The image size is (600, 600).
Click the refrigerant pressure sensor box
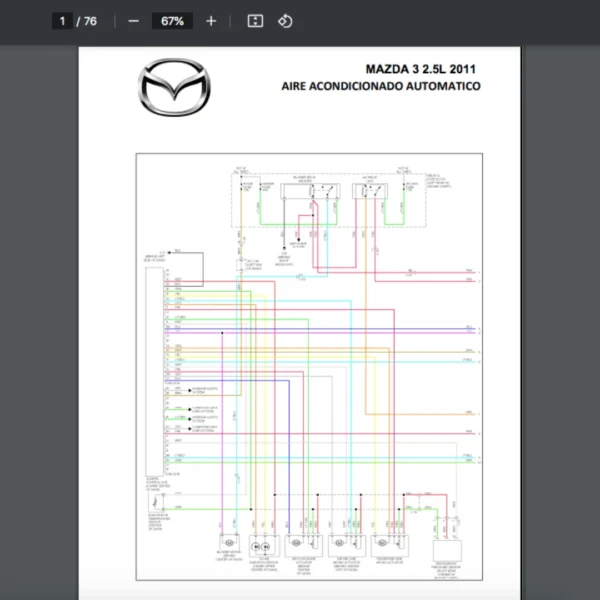coord(448,551)
